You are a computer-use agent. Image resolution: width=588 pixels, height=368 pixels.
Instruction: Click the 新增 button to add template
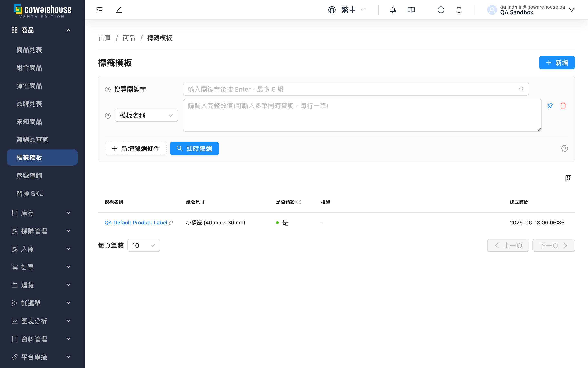(557, 63)
